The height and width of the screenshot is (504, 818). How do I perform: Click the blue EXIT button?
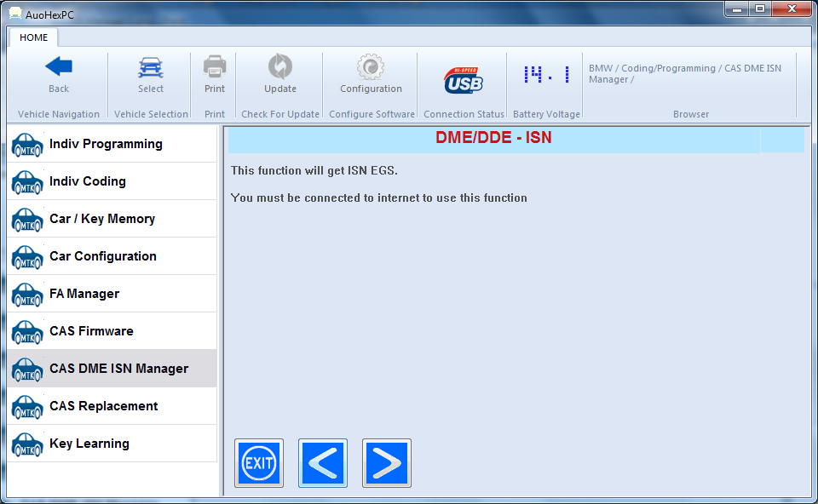tap(259, 463)
